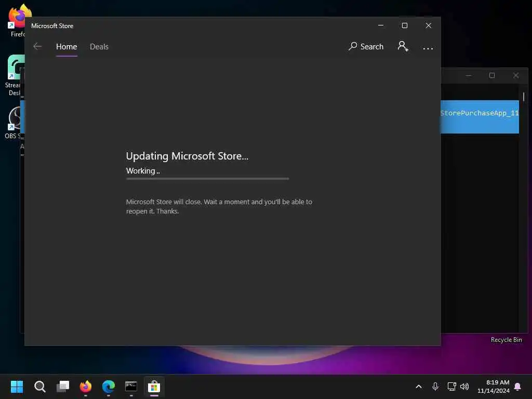Launch Firefox from the taskbar

pyautogui.click(x=86, y=387)
